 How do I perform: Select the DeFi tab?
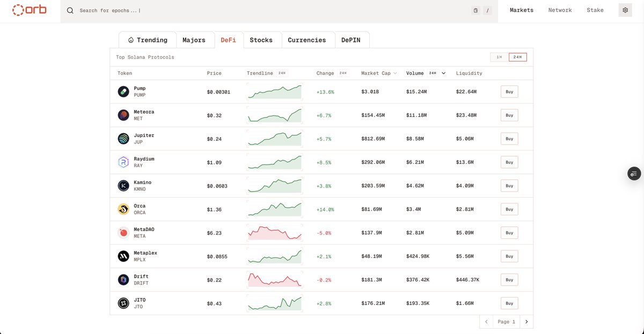click(228, 40)
